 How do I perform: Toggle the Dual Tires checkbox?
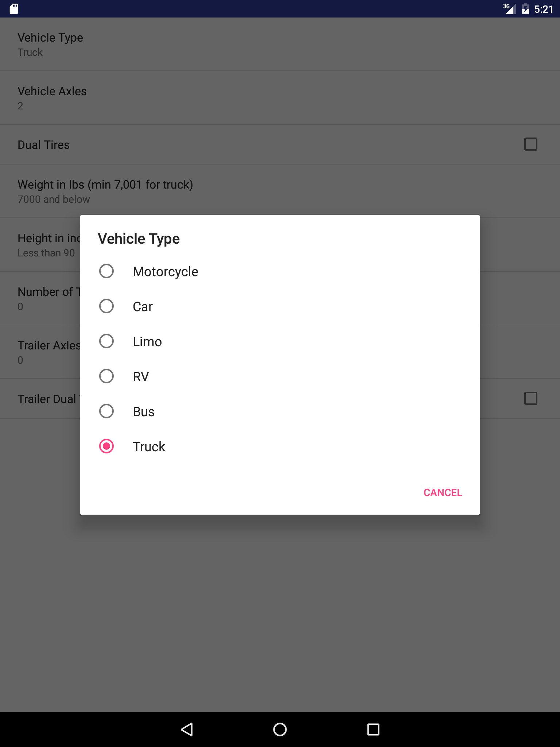point(530,144)
